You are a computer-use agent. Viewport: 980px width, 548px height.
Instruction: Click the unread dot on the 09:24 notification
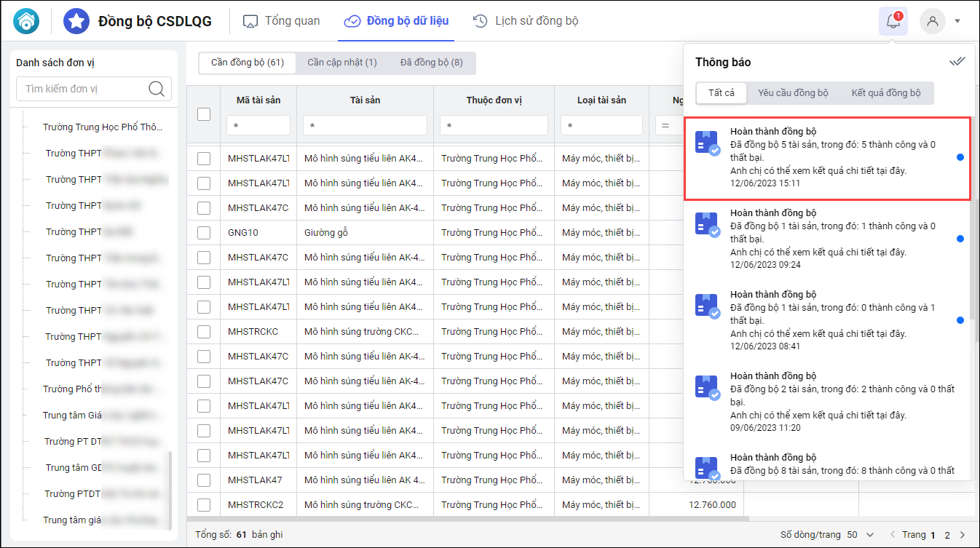[960, 239]
